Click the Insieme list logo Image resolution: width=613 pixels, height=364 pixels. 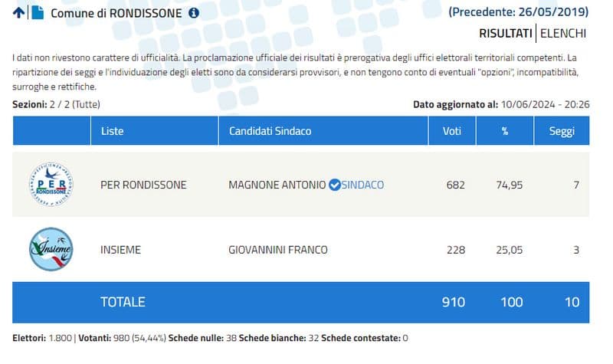51,249
